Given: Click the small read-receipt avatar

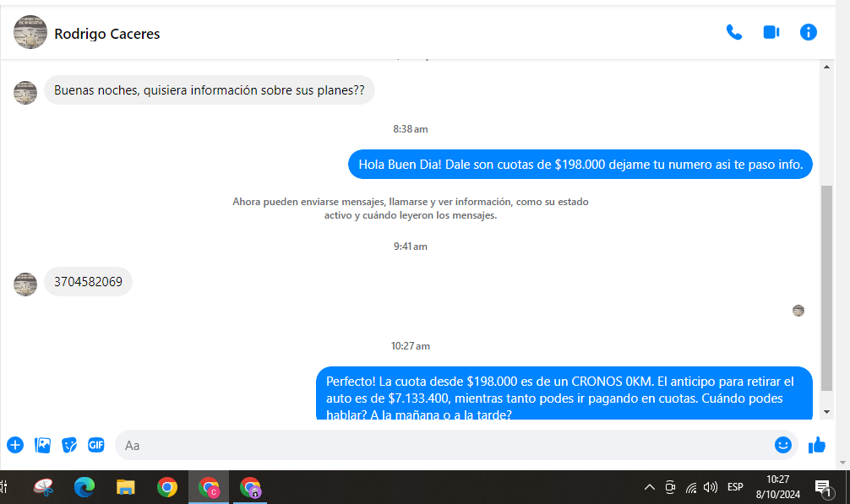Looking at the screenshot, I should point(798,310).
